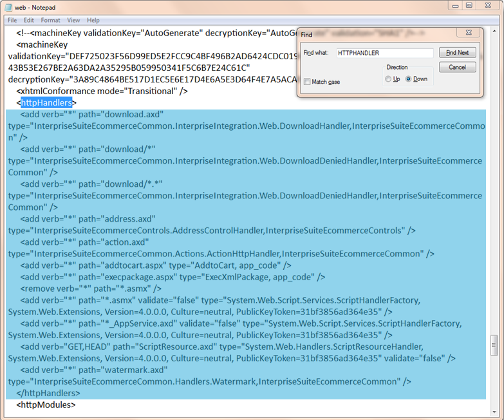The image size is (504, 420).
Task: Open the Format menu
Action: click(50, 20)
